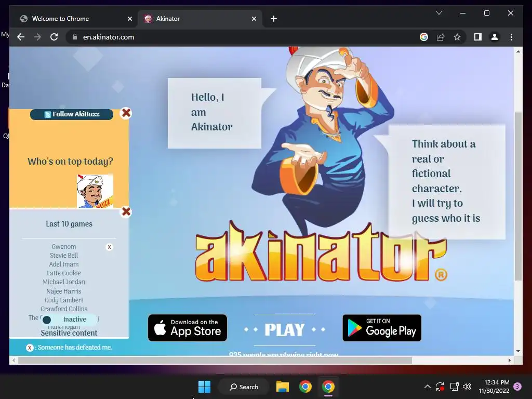Select Adel Imam in last games
Viewport: 532px width, 399px height.
point(64,264)
